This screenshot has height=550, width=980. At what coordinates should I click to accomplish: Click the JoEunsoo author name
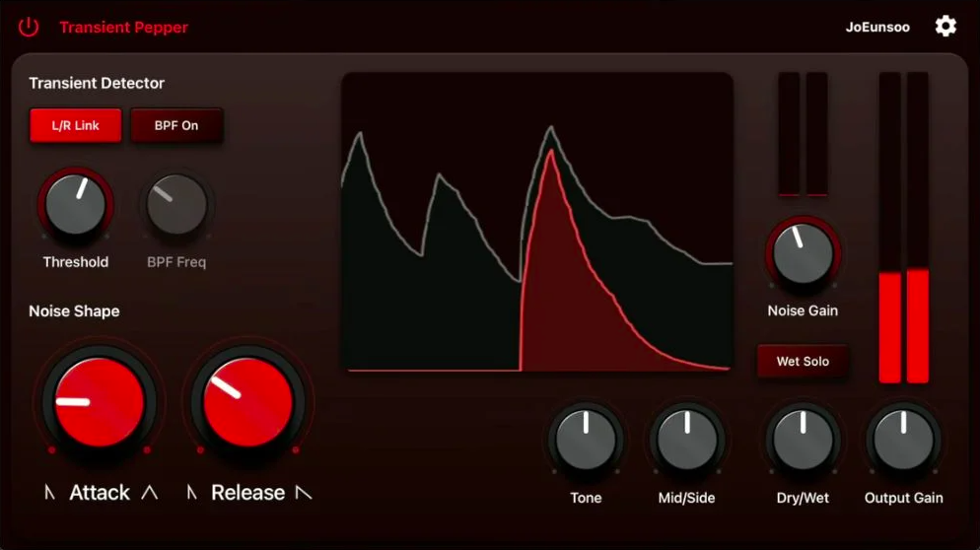click(877, 27)
